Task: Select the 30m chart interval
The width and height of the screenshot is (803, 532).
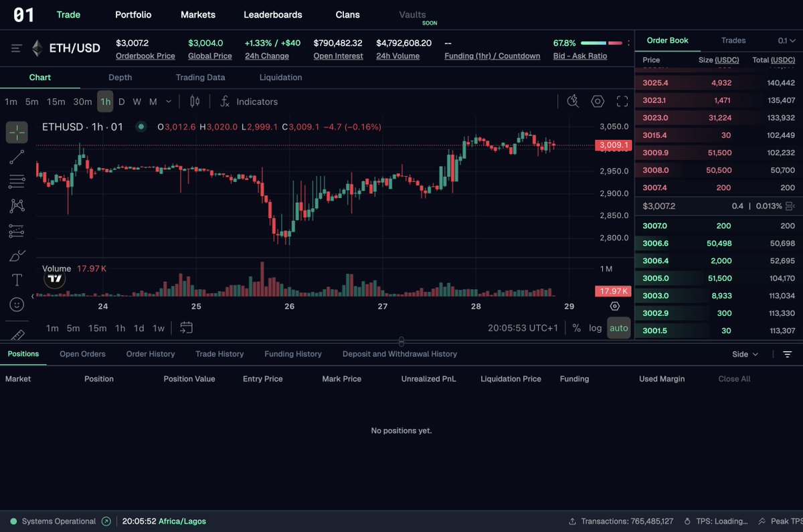Action: (x=82, y=102)
